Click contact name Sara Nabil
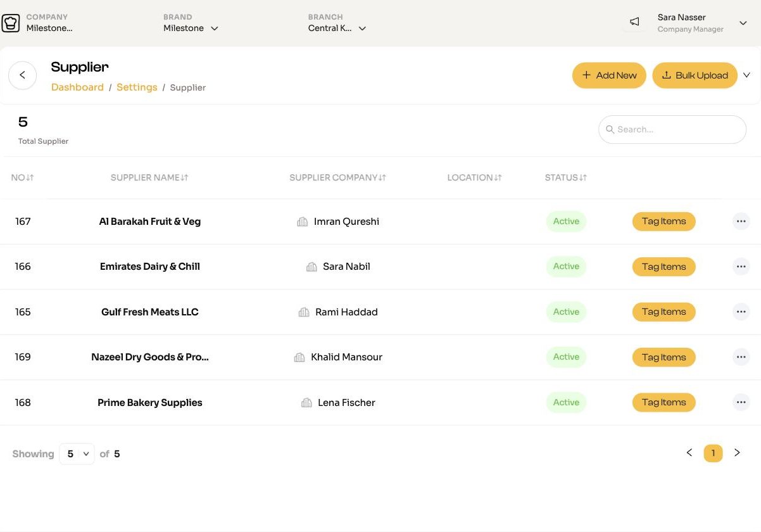The height and width of the screenshot is (532, 761). point(346,267)
